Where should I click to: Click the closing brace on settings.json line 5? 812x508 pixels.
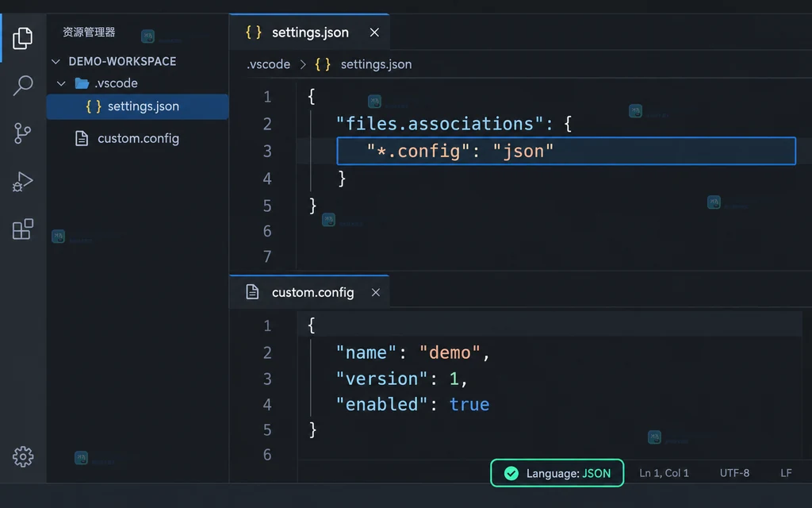tap(312, 206)
